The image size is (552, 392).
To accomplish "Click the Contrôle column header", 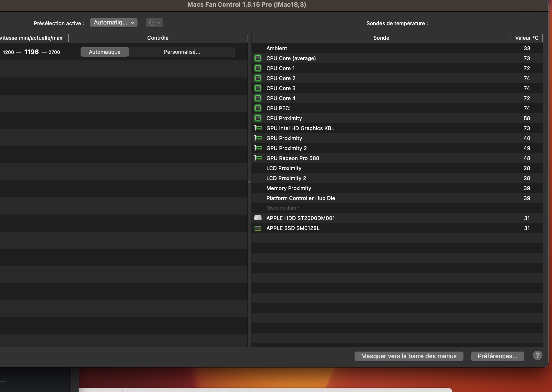I will pyautogui.click(x=158, y=38).
